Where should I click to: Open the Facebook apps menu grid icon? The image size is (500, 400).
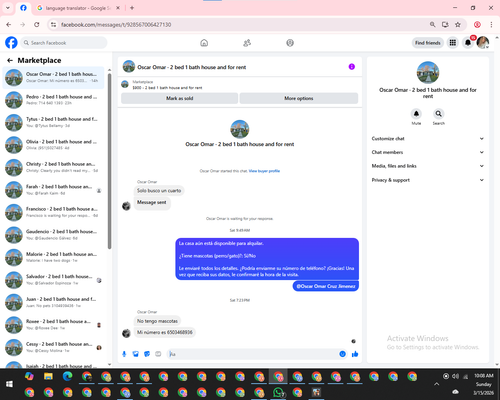(x=453, y=43)
